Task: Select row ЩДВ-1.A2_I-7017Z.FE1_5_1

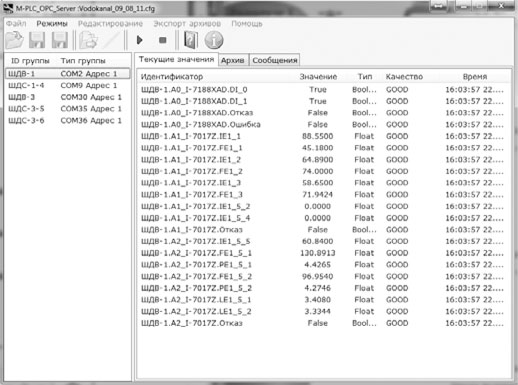Action: [324, 253]
